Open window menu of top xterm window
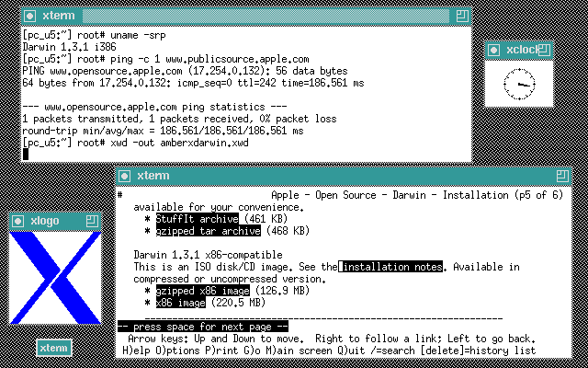 tap(30, 16)
